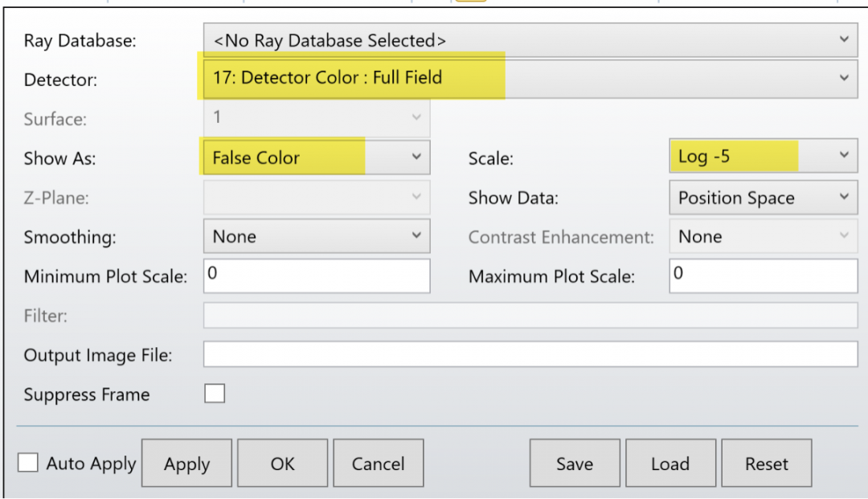Open the Smoothing dropdown set to None

(x=317, y=236)
